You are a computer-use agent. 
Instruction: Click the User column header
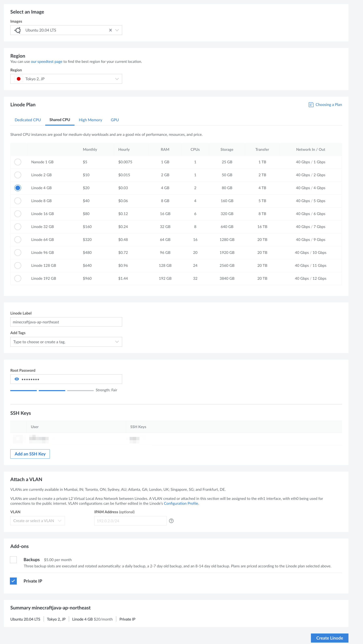pos(35,427)
